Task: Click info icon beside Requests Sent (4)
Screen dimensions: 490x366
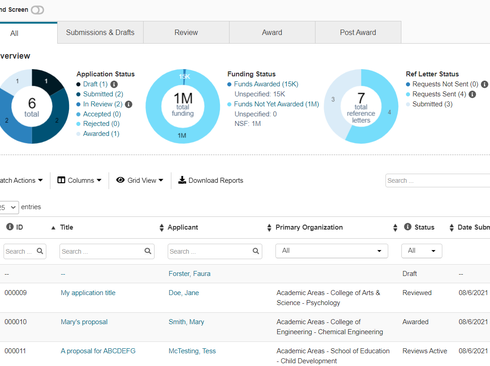Action: pyautogui.click(x=472, y=94)
